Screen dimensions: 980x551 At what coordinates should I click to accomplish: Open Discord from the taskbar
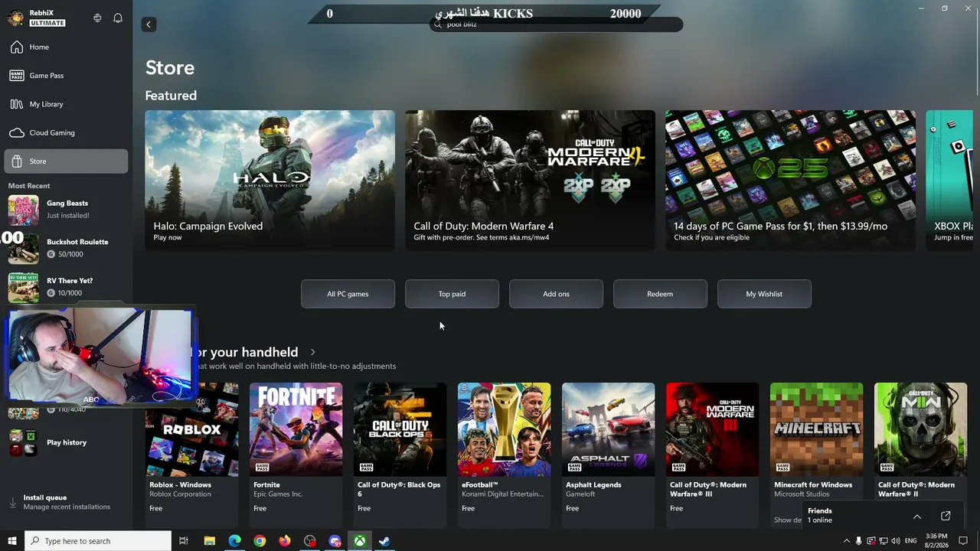pos(335,541)
